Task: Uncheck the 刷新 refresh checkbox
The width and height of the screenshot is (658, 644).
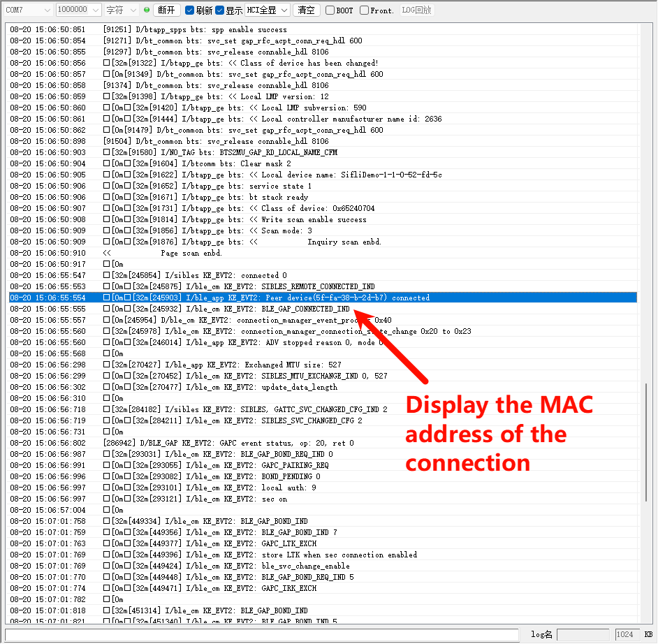Action: [189, 10]
